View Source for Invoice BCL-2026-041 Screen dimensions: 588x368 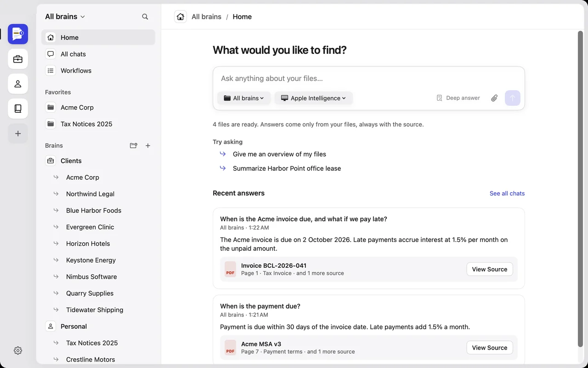point(490,270)
